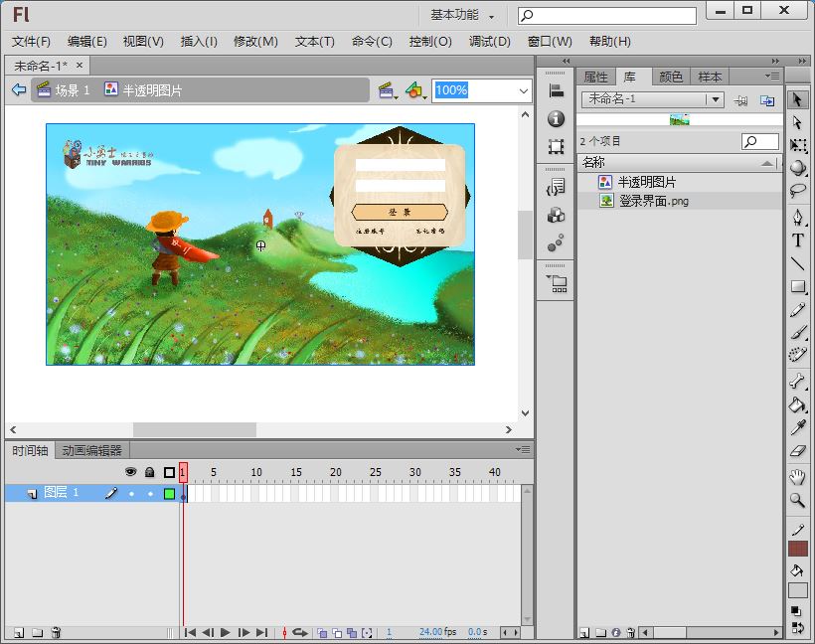Screen dimensions: 815x644
Task: Open the 控制(O) menu
Action: tap(430, 41)
